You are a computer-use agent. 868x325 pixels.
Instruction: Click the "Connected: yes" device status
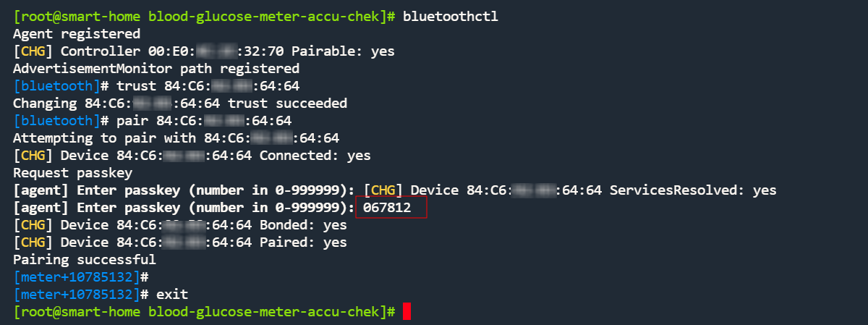[x=315, y=156]
